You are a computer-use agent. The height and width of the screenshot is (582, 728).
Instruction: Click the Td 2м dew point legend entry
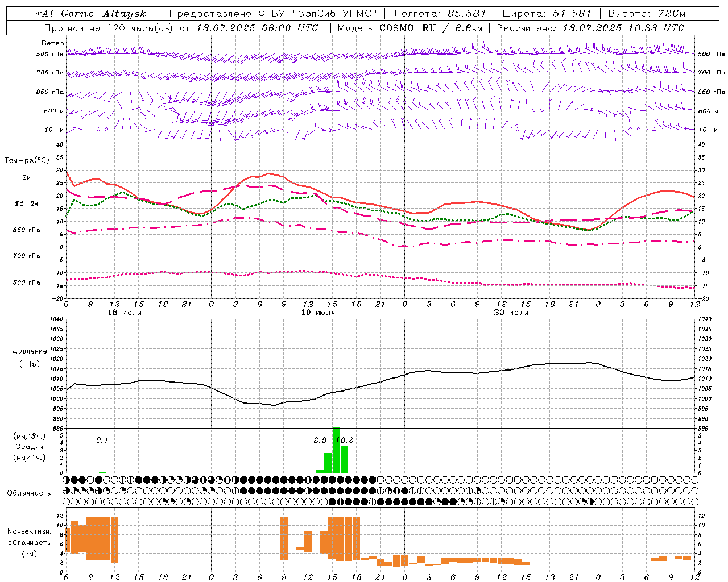click(27, 203)
